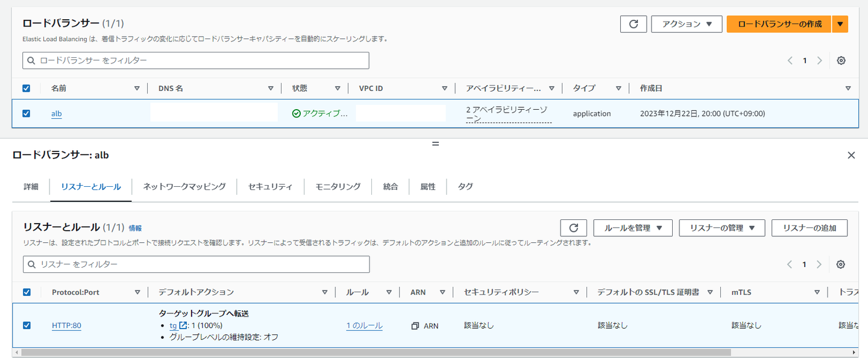Viewport: 868px width, 358px height.
Task: Sort load balancers by name column
Action: click(x=137, y=89)
